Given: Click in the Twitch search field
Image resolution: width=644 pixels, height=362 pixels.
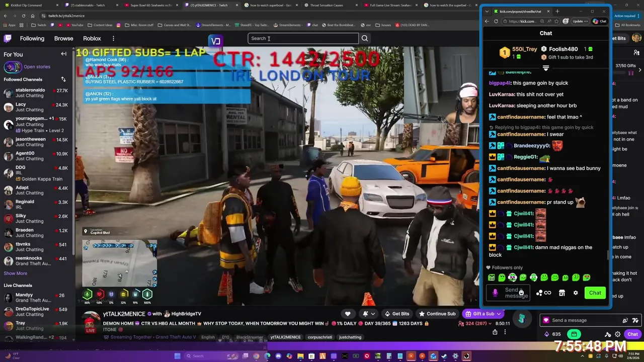Looking at the screenshot, I should tap(303, 38).
